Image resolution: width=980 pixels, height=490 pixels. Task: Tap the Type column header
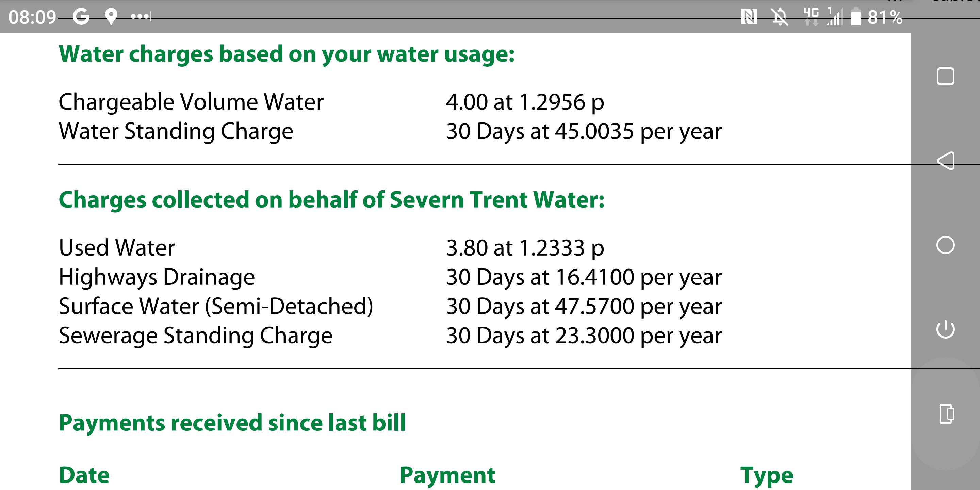coord(766,475)
